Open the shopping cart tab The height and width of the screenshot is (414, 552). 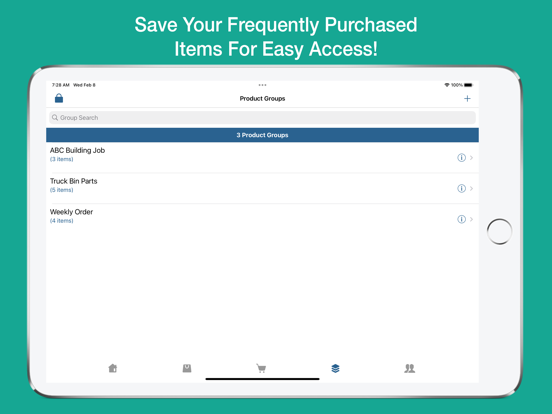[x=261, y=368]
